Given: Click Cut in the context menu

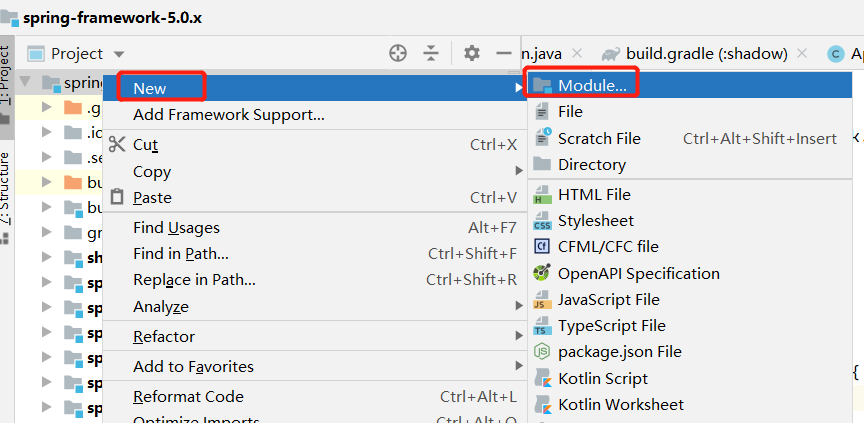Looking at the screenshot, I should pos(314,145).
